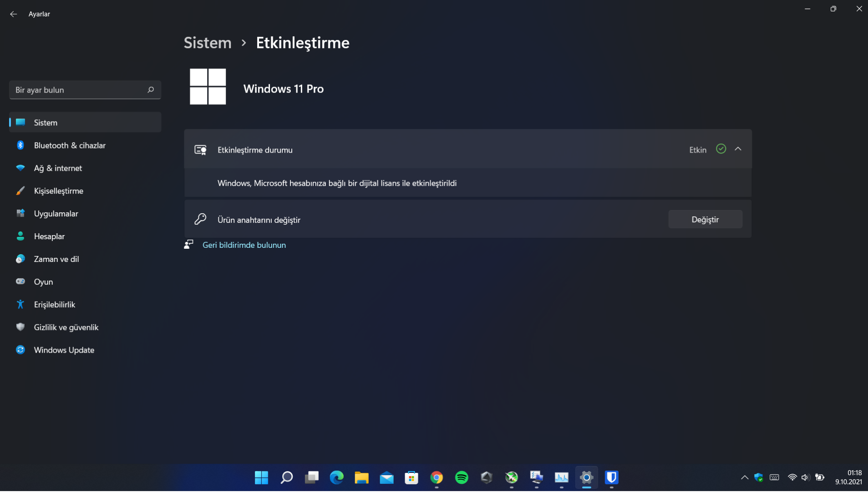Open Windows Security from the tray
Screen dimensions: 868x492
(x=759, y=477)
